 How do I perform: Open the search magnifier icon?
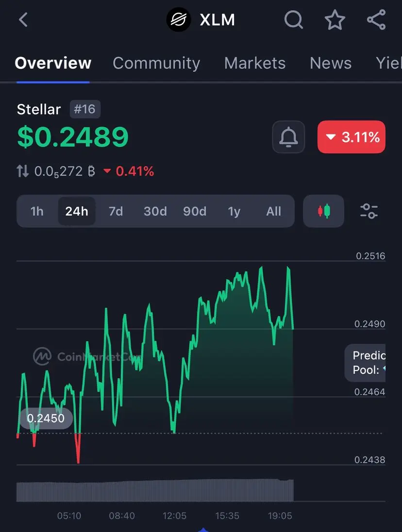(293, 20)
